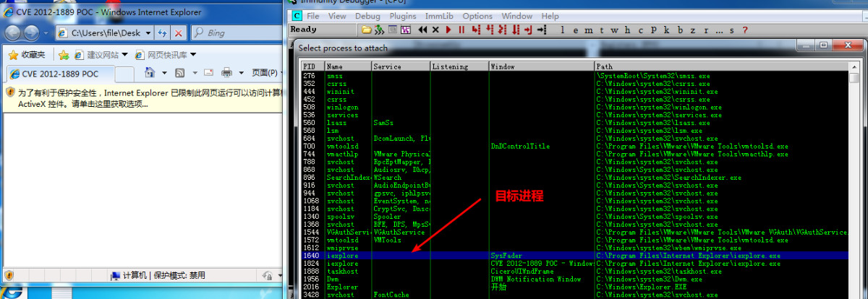Screen dimensions: 868x299
Task: Click the Execute till return icon
Action: click(x=529, y=30)
